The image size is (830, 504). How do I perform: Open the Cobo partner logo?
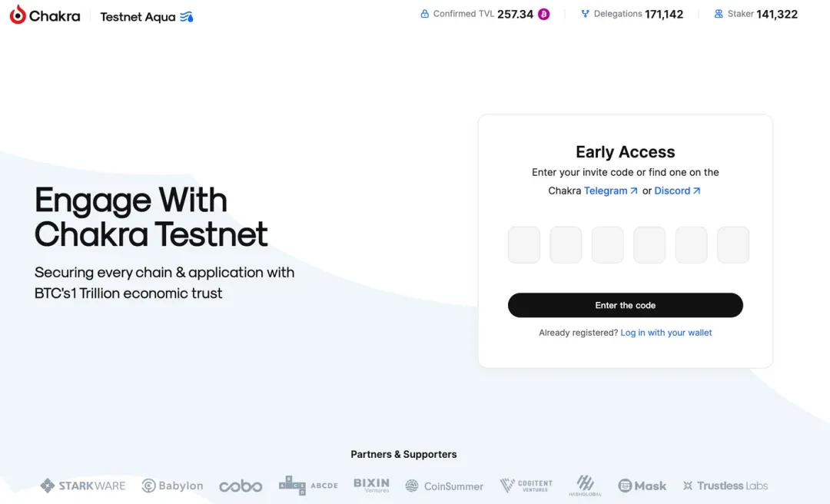tap(241, 486)
